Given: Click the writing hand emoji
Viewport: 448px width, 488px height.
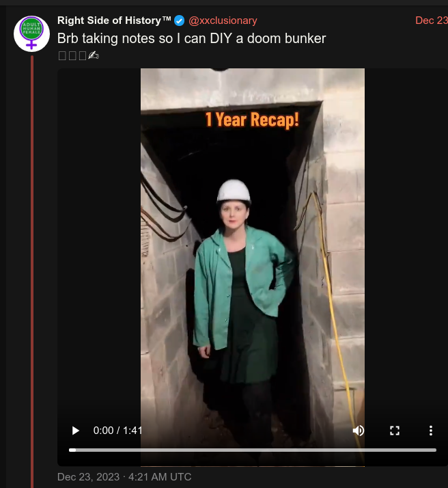Looking at the screenshot, I should click(x=94, y=55).
